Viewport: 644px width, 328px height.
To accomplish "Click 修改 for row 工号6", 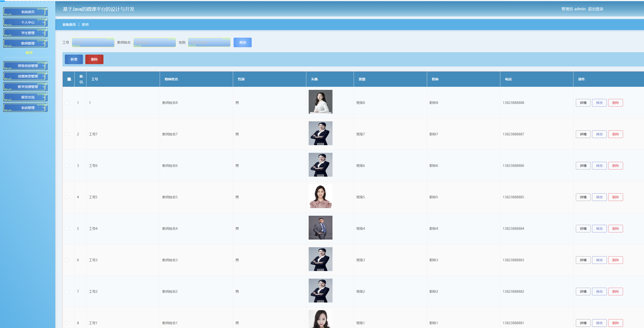I will point(599,166).
